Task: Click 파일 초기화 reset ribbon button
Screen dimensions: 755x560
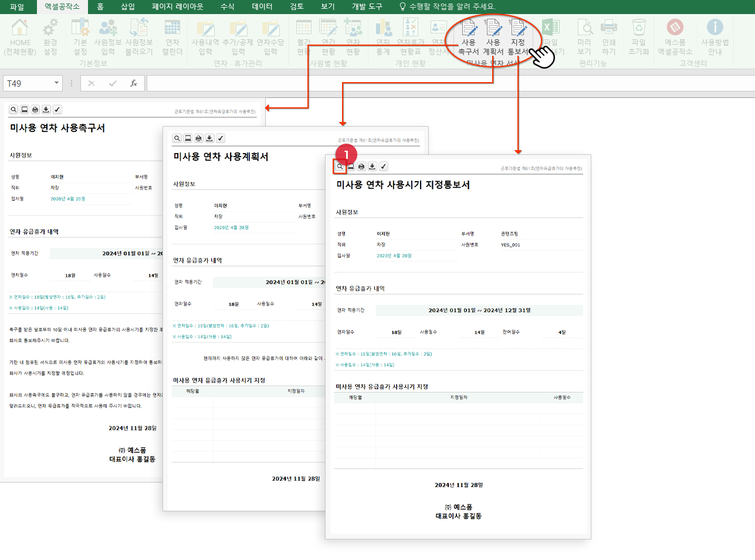Action: pos(639,37)
